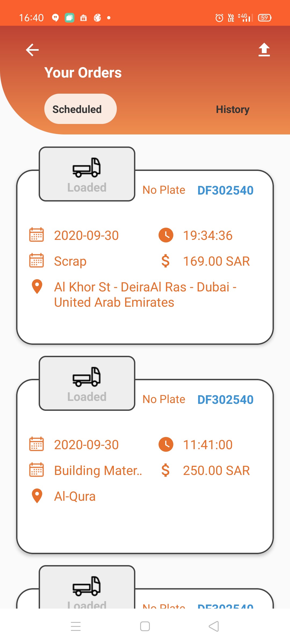Tap calendar icon beside 2020-09-30 in first order
290x644 pixels.
coord(37,235)
